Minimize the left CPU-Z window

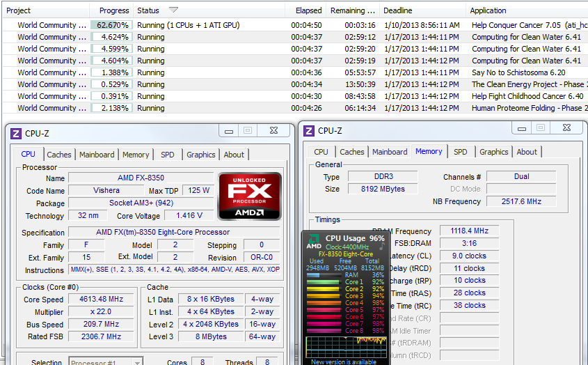[229, 131]
